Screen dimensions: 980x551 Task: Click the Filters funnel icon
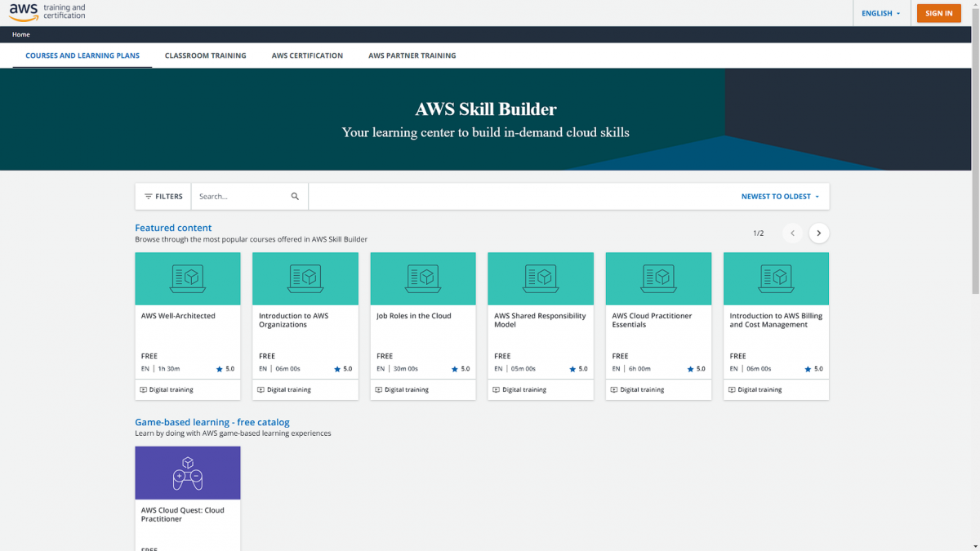coord(149,196)
